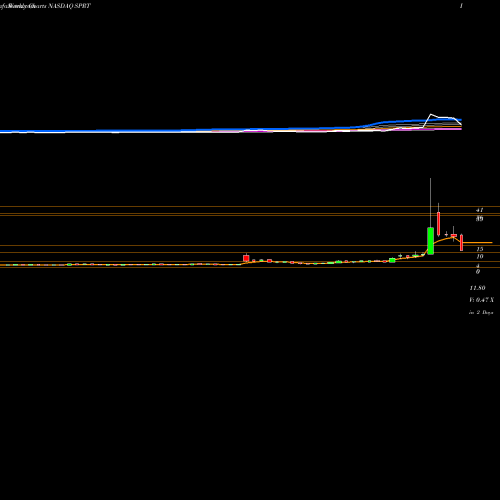Click the 10 price level label
The width and height of the screenshot is (500, 500).
[x=480, y=256]
